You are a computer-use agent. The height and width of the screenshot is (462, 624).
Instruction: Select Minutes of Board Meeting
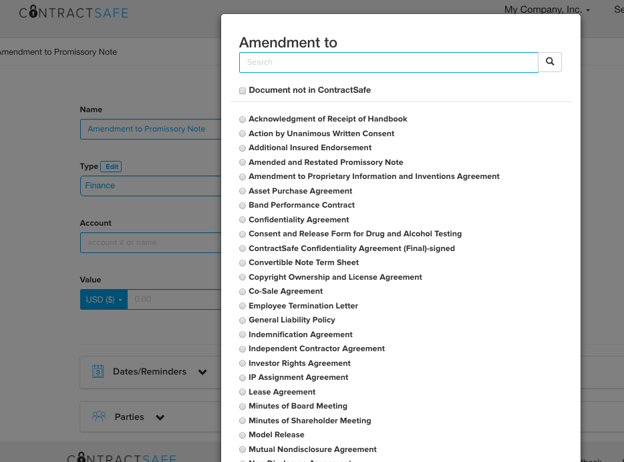pos(242,406)
